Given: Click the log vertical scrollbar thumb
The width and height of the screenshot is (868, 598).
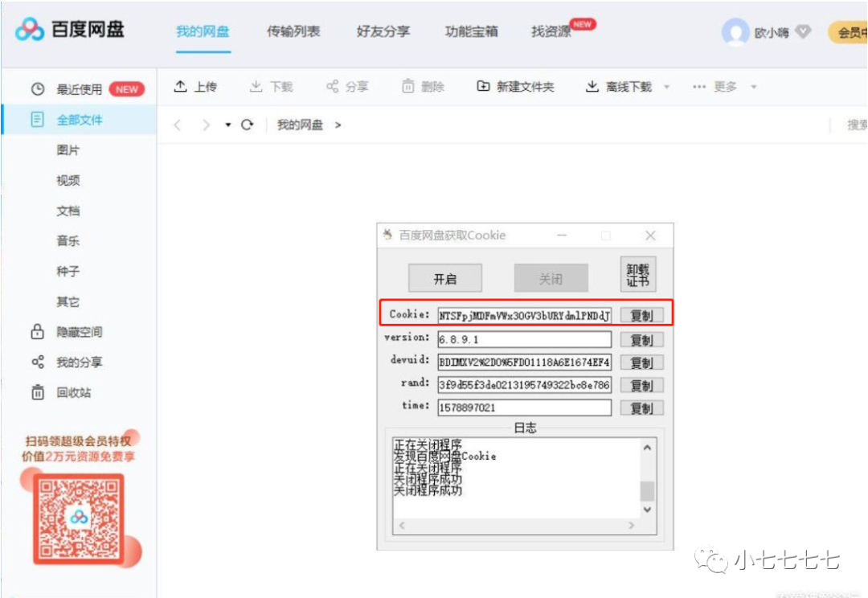Looking at the screenshot, I should pyautogui.click(x=647, y=491).
